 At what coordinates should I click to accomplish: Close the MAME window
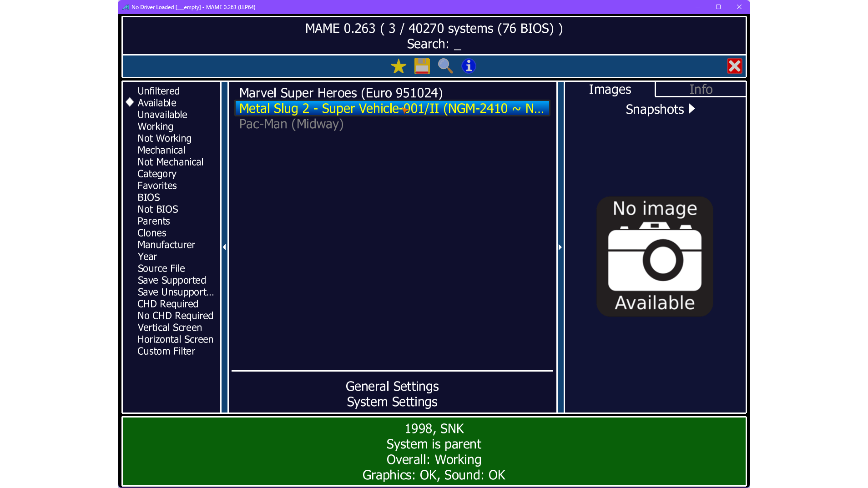click(739, 7)
